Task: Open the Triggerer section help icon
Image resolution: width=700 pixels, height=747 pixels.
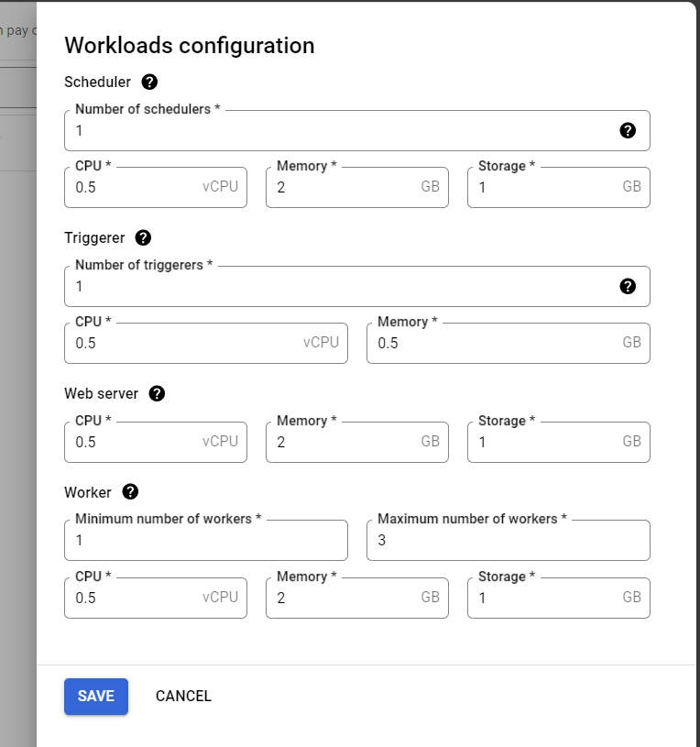Action: pos(143,238)
